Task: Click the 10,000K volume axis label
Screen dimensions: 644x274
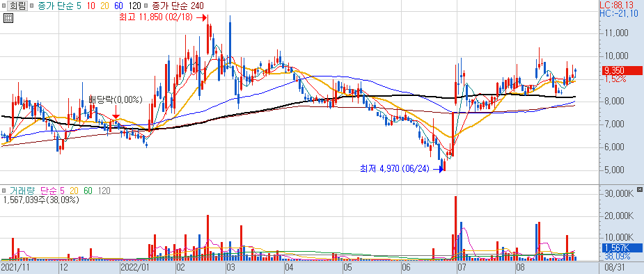Action: [620, 237]
